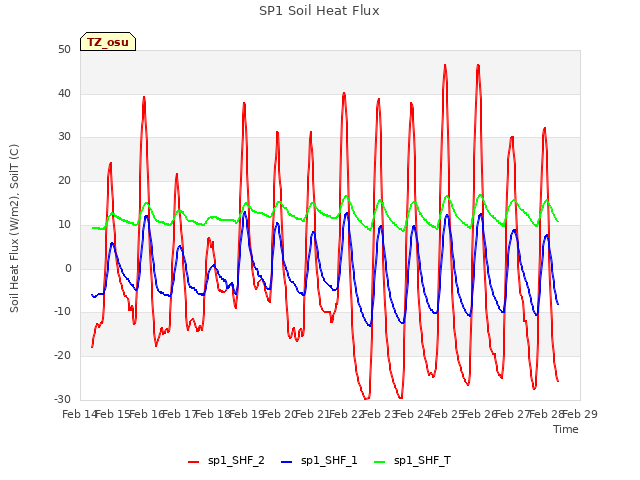The height and width of the screenshot is (480, 640).
Task: Click the y-axis label Soil Heat Flux
Action: [14, 229]
